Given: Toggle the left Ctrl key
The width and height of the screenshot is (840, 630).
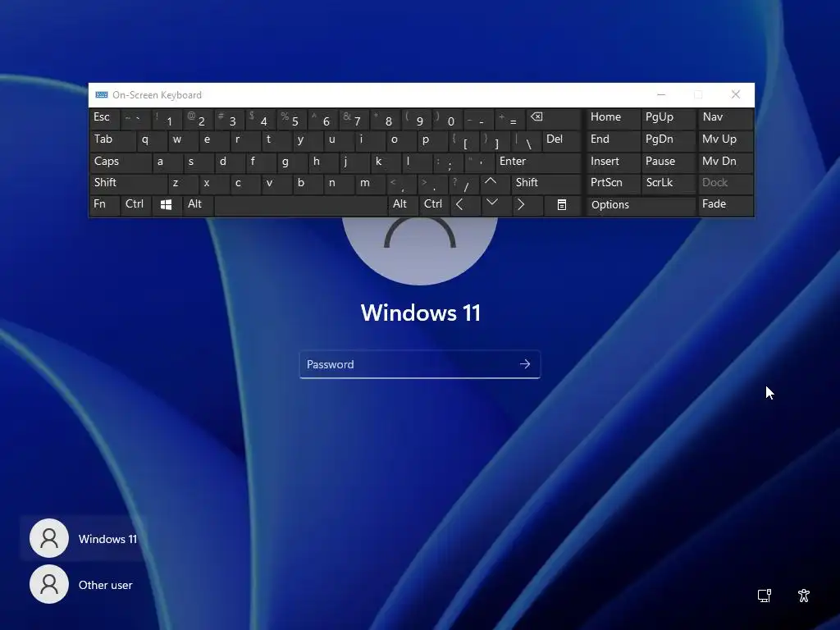Looking at the screenshot, I should pos(136,205).
